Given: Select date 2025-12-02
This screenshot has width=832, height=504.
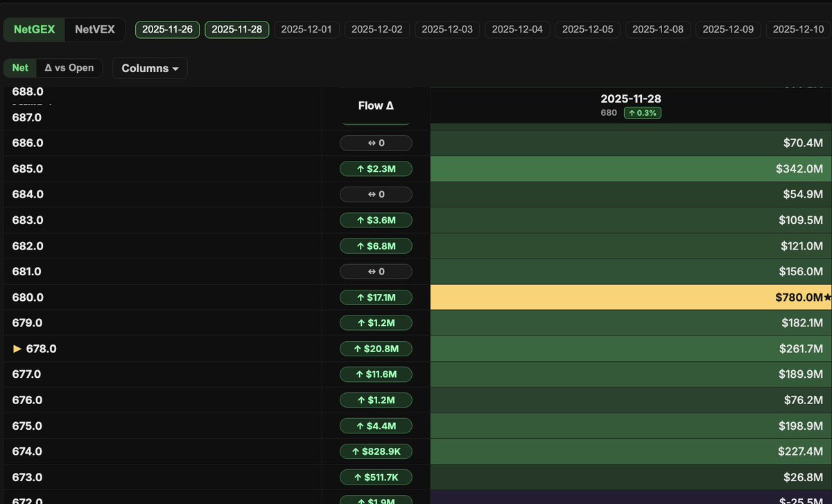Looking at the screenshot, I should (376, 30).
